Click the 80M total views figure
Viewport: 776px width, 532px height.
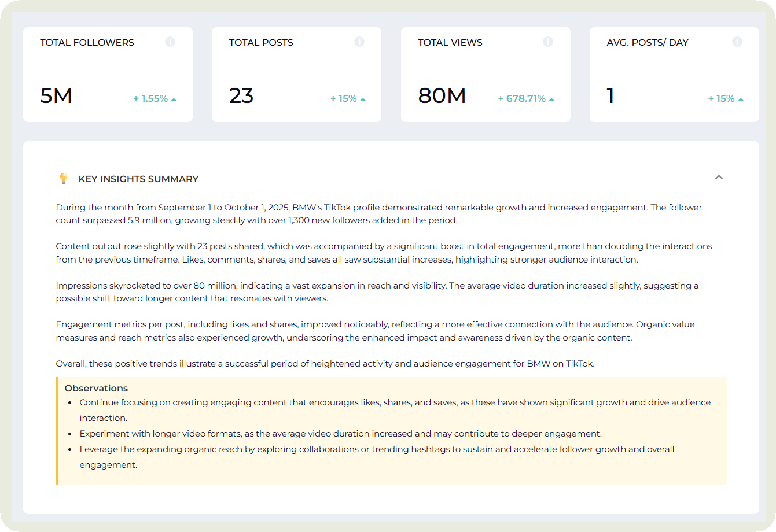click(442, 96)
